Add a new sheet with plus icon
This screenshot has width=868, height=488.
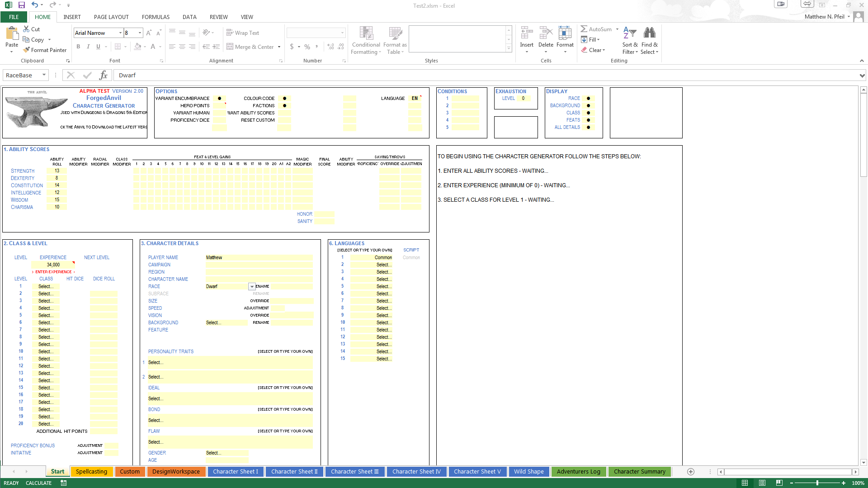[x=691, y=472]
